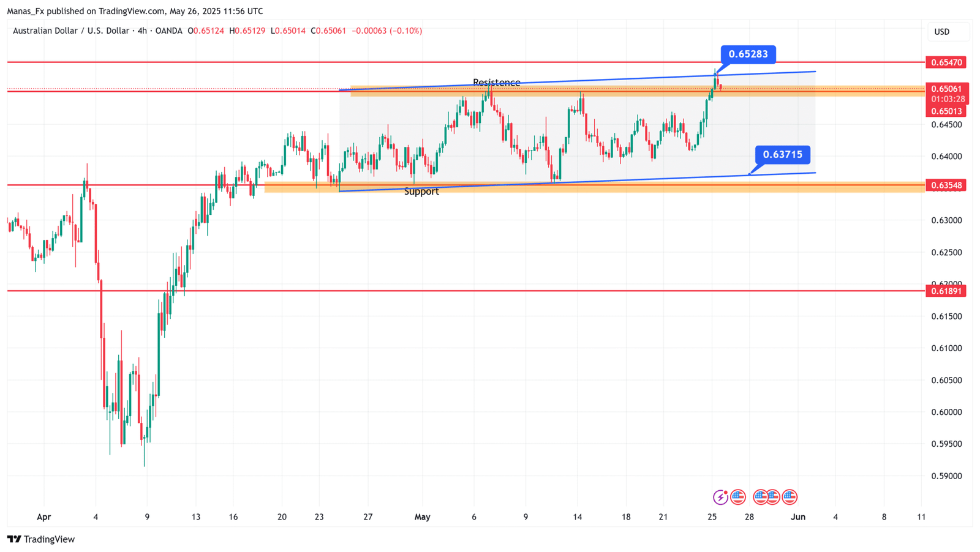This screenshot has width=980, height=552.
Task: Select the 0.65283 price callout label
Action: tap(748, 54)
